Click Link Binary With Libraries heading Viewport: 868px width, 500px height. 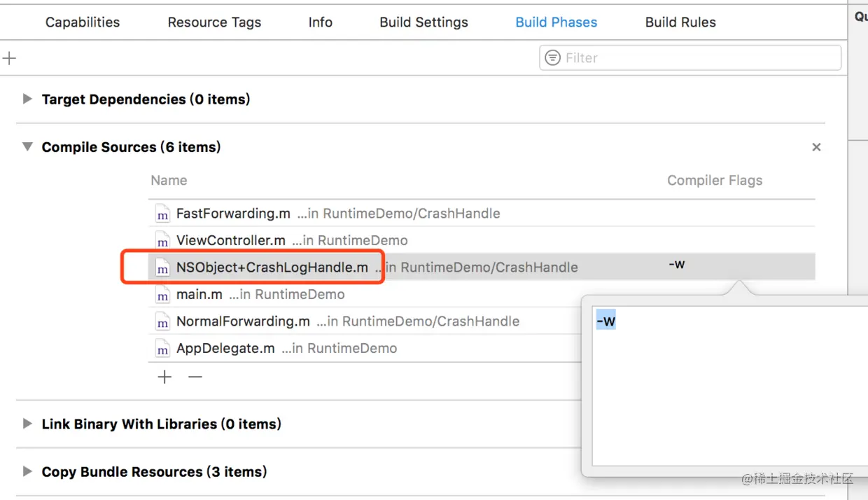click(x=161, y=424)
